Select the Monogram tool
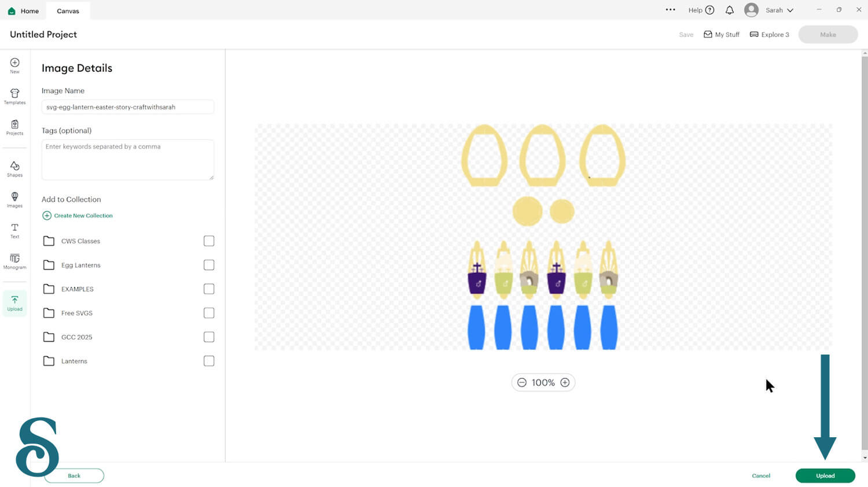Screen dimensions: 868x487 pyautogui.click(x=15, y=261)
